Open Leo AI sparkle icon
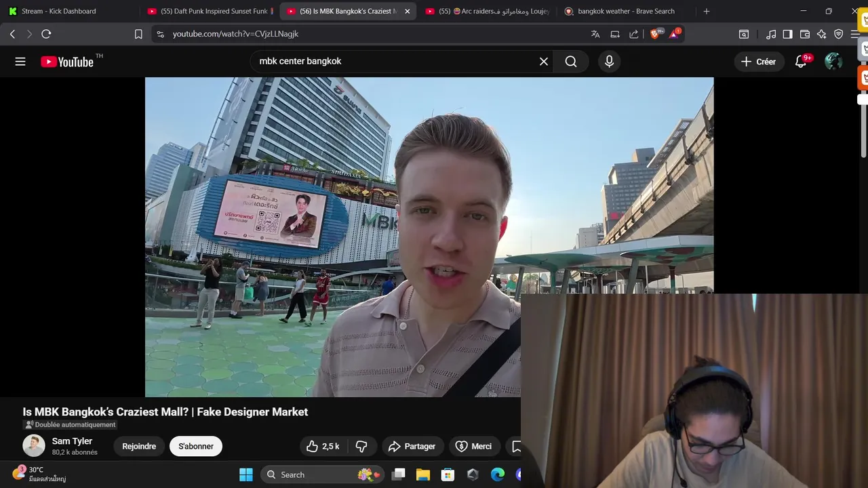This screenshot has height=488, width=868. click(822, 34)
